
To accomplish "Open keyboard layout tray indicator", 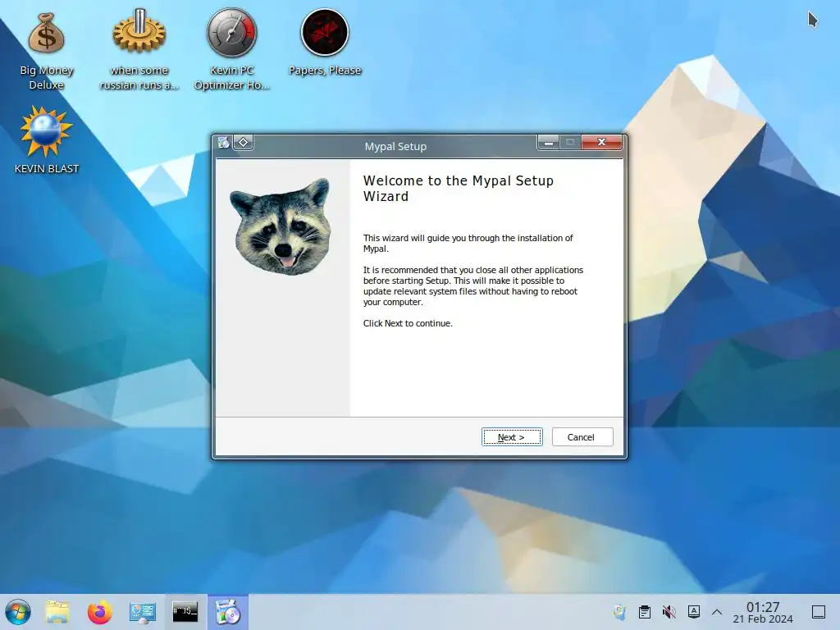I will 694,611.
